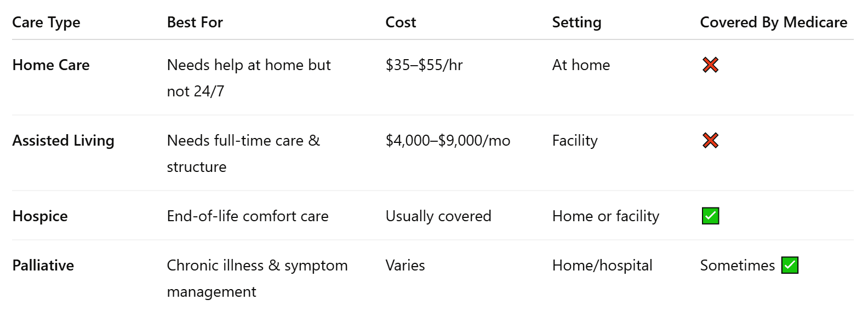
Task: Click the Setting column header
Action: point(576,22)
